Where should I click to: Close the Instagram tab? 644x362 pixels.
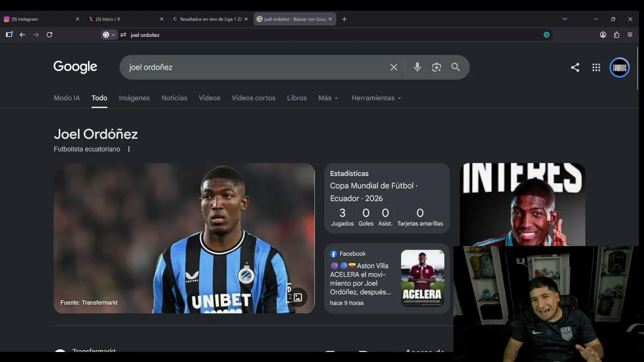click(77, 19)
